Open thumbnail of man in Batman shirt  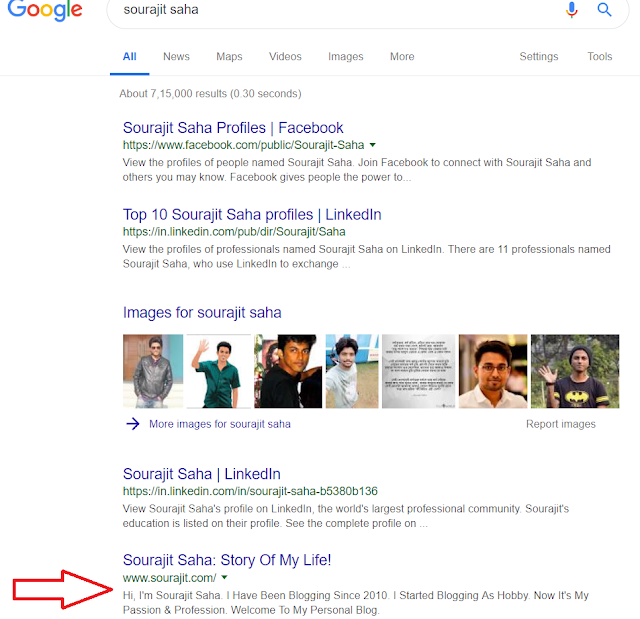pyautogui.click(x=575, y=371)
